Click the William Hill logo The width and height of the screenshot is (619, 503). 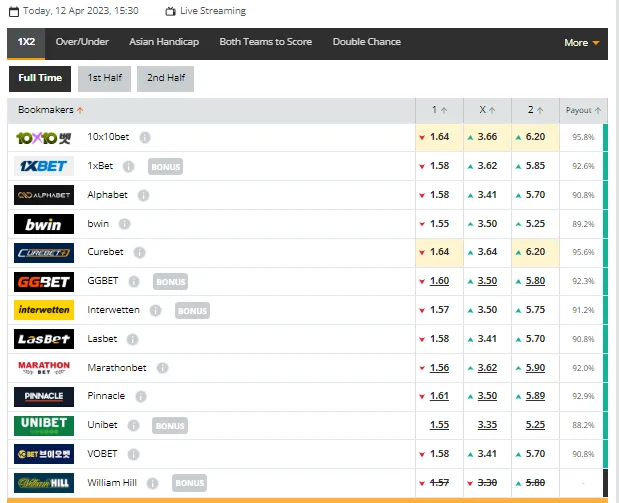43,483
